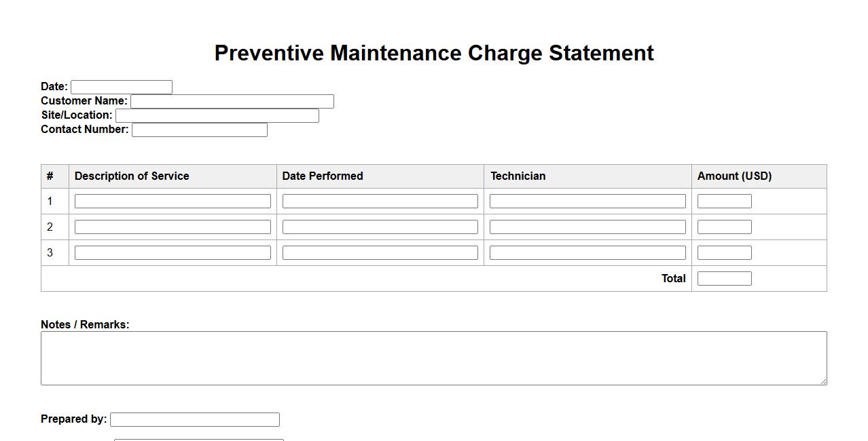Click row 1 Date Performed field

point(380,202)
